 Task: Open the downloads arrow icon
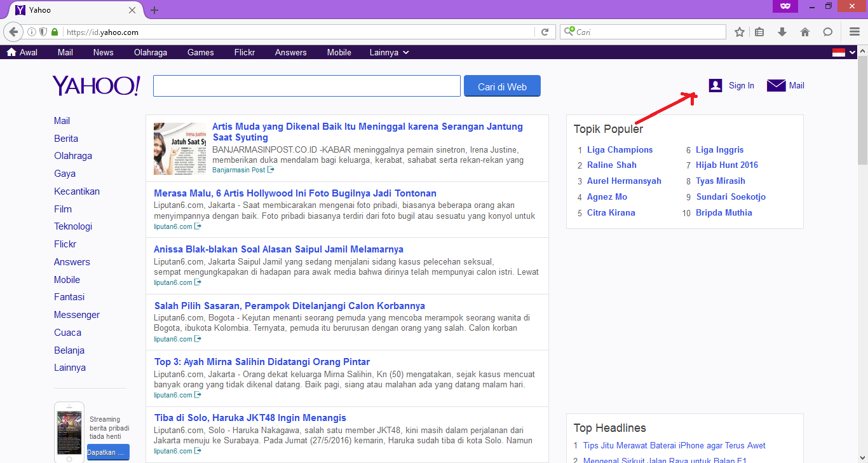pyautogui.click(x=782, y=32)
